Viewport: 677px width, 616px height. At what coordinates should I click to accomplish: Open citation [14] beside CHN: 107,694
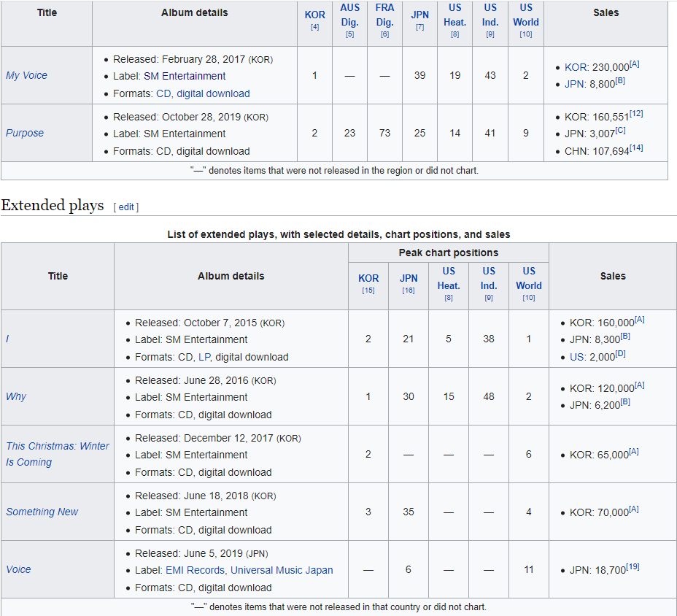pos(636,148)
